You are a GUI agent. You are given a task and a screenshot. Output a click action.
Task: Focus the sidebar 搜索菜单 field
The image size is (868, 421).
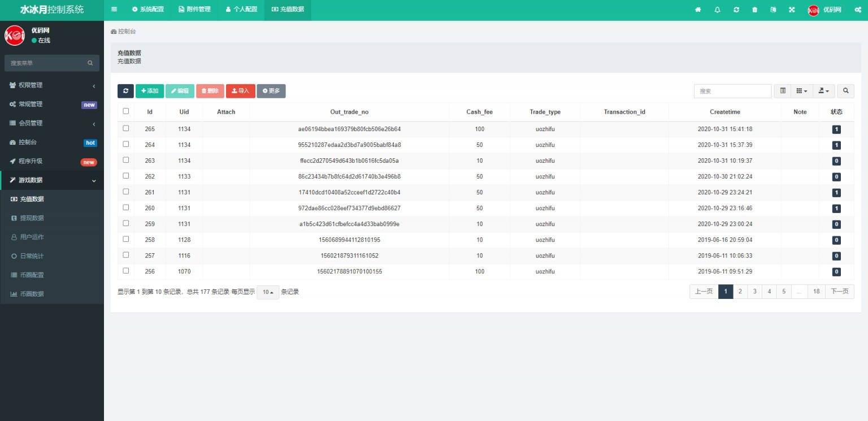[45, 63]
